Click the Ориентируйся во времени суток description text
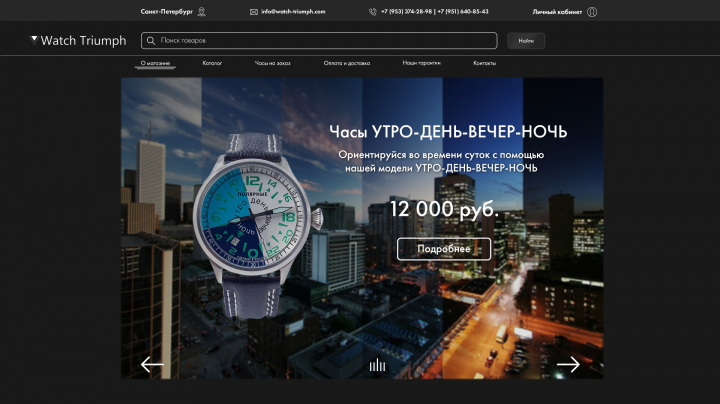720x404 pixels. pyautogui.click(x=441, y=162)
